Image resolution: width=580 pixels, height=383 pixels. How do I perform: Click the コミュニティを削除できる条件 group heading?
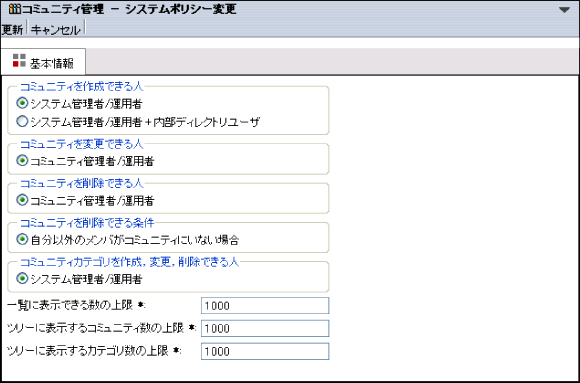pyautogui.click(x=87, y=223)
